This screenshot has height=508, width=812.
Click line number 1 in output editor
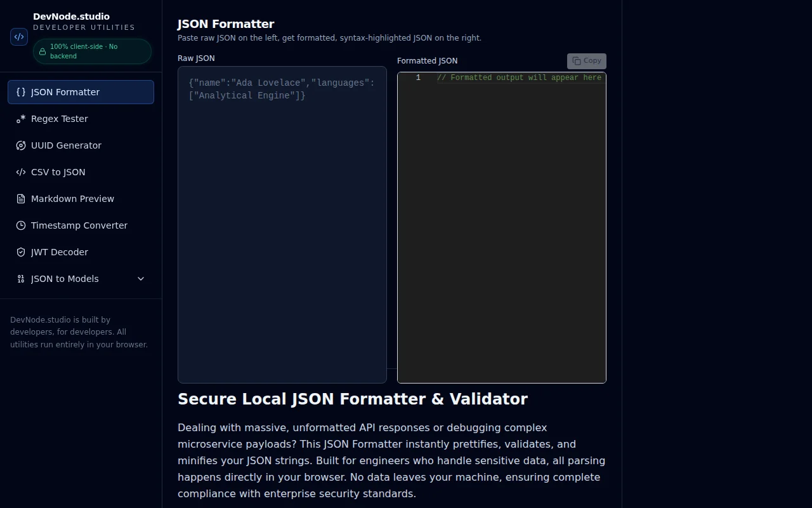point(418,77)
